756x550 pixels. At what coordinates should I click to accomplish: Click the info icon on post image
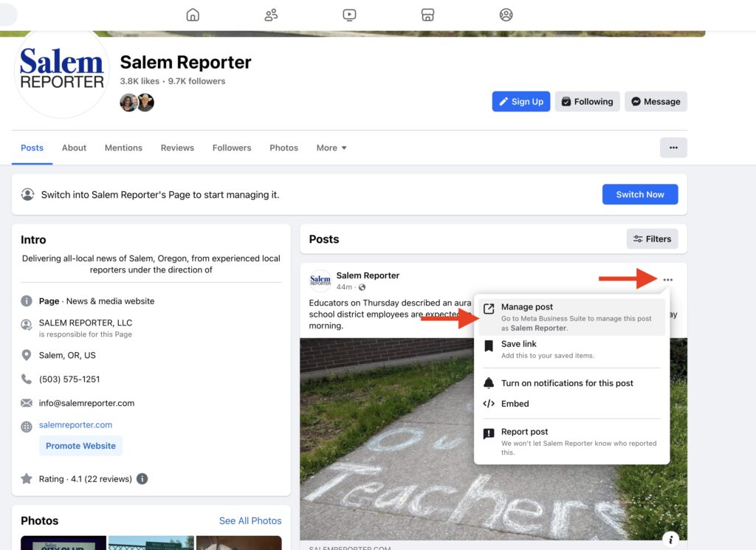[x=670, y=540]
